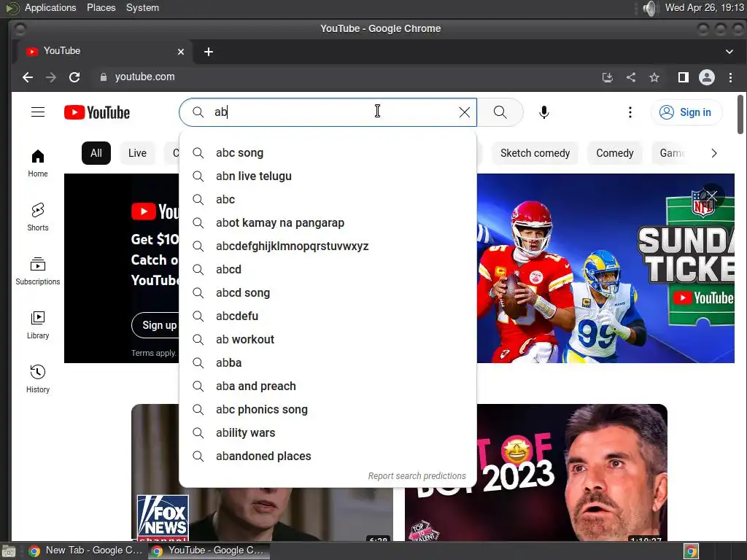Choose suggestion 'abc phonics song'
The height and width of the screenshot is (560, 747).
pyautogui.click(x=328, y=410)
